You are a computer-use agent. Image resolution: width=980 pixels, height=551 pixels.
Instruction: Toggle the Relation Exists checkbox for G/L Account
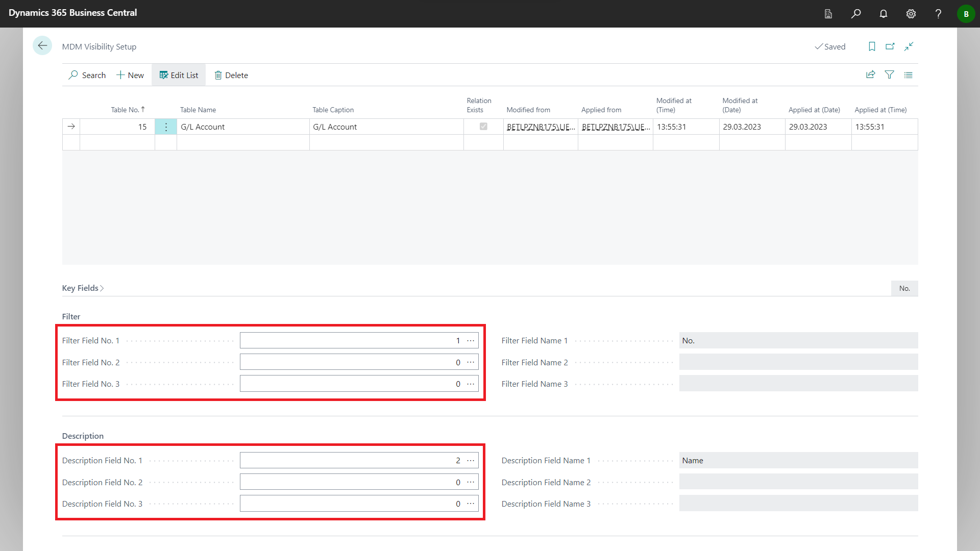click(483, 127)
